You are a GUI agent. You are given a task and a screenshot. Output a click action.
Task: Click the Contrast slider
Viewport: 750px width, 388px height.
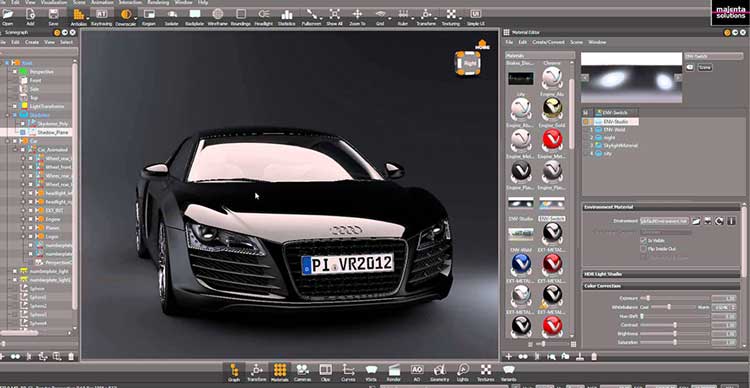point(675,325)
